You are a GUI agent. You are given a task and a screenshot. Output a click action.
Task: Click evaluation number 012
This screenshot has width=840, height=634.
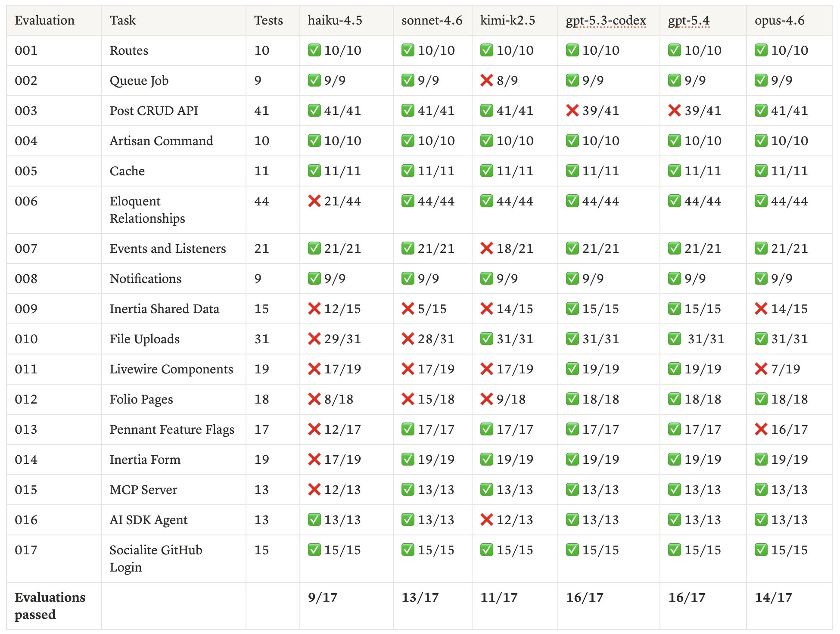pos(26,399)
